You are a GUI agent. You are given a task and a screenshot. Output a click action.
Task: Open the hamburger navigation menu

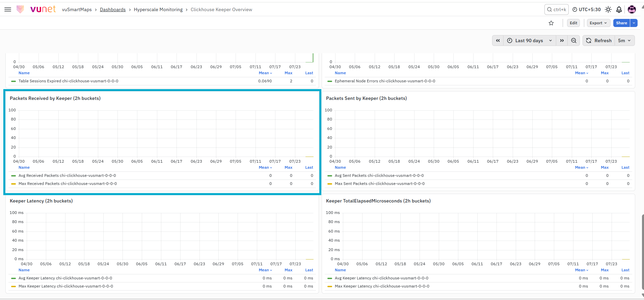[x=8, y=9]
